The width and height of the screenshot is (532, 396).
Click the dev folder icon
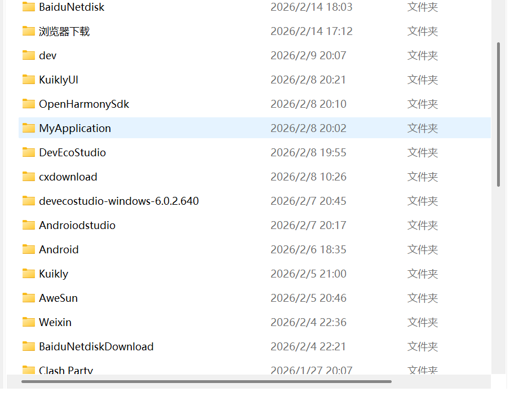(x=29, y=55)
